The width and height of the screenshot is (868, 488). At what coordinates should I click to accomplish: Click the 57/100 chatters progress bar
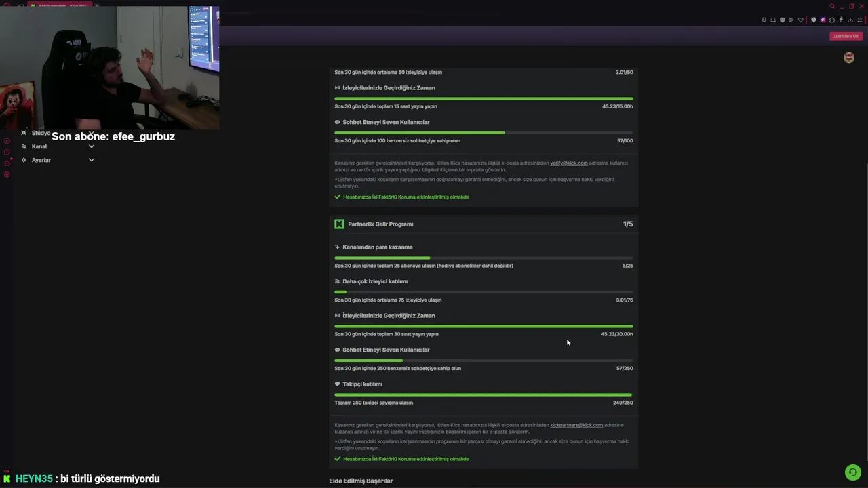point(484,133)
